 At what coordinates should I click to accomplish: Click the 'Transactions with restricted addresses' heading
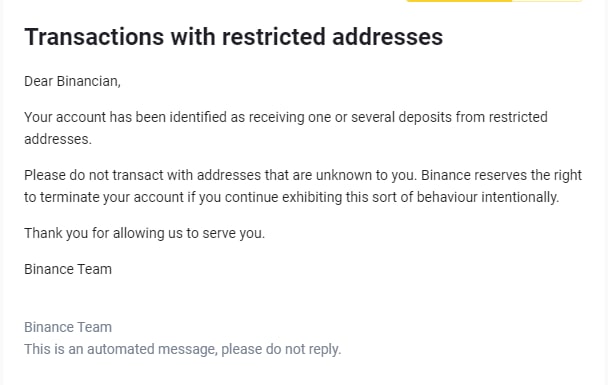233,37
